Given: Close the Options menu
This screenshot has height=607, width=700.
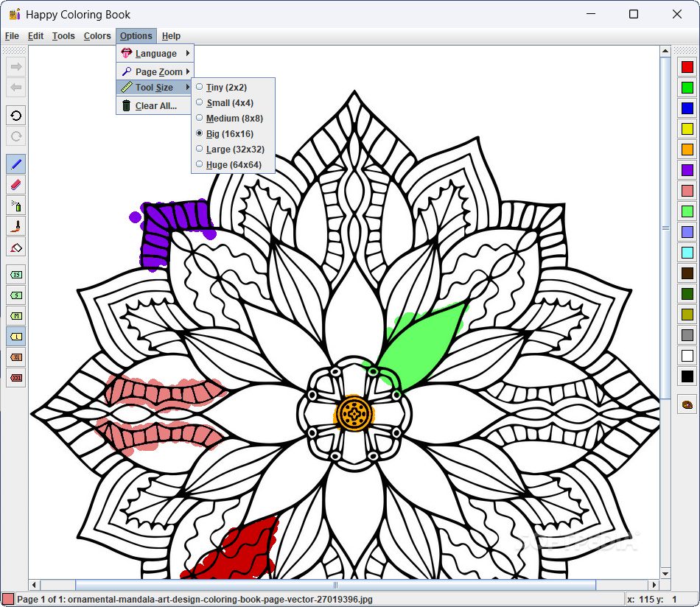Looking at the screenshot, I should point(136,36).
